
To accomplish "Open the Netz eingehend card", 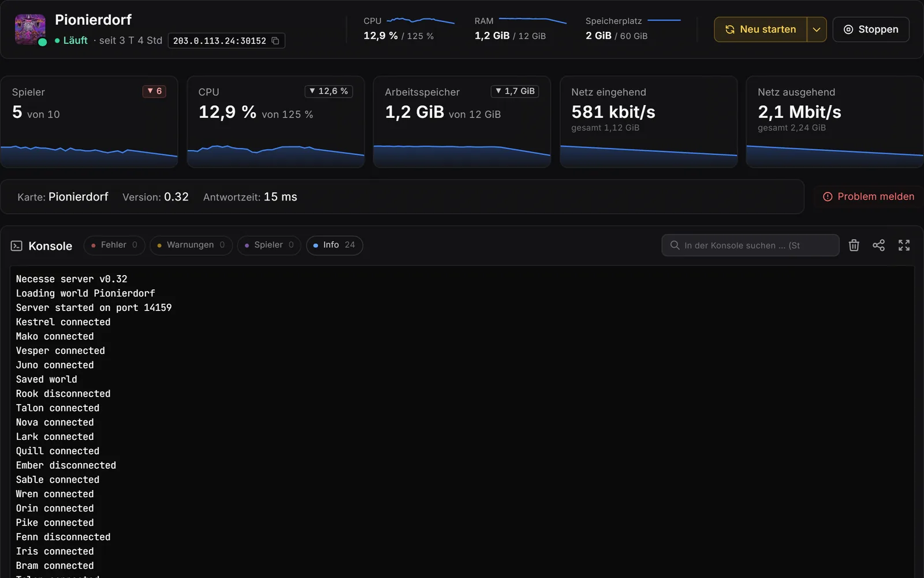I will pyautogui.click(x=649, y=122).
